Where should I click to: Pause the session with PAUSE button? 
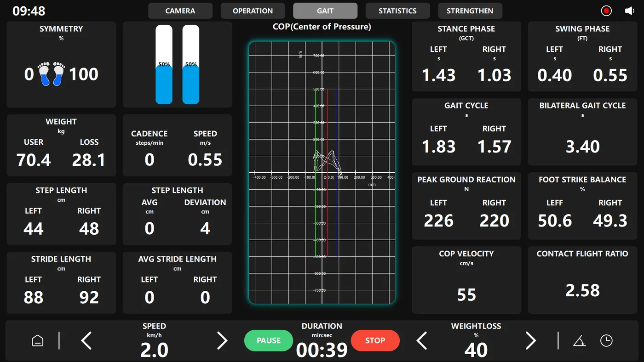269,340
